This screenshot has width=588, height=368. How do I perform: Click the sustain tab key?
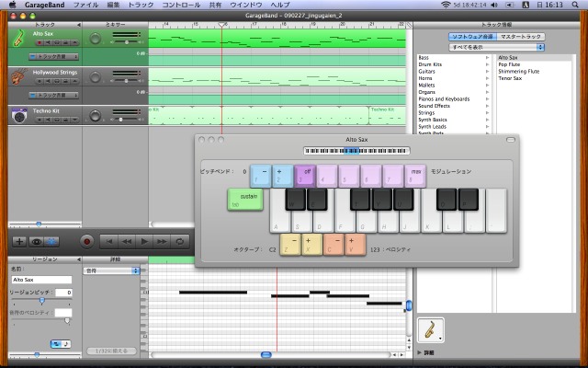point(245,200)
